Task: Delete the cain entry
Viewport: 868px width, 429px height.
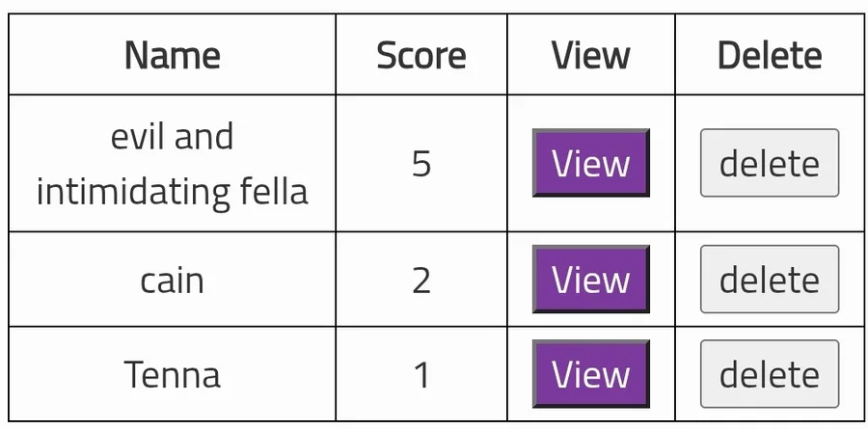Action: (x=770, y=279)
